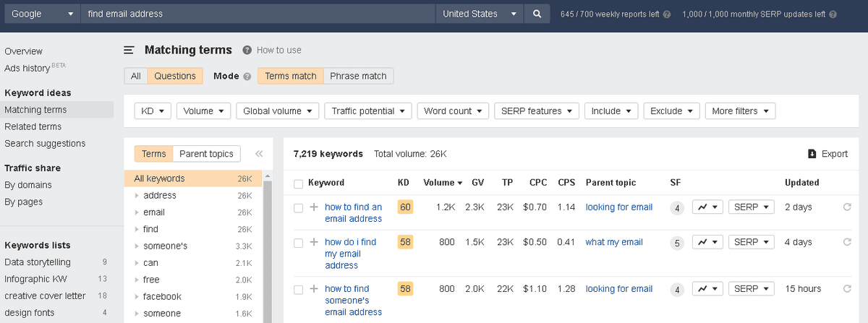This screenshot has width=868, height=323.
Task: Switch to the Parent topics tab
Action: [x=206, y=153]
